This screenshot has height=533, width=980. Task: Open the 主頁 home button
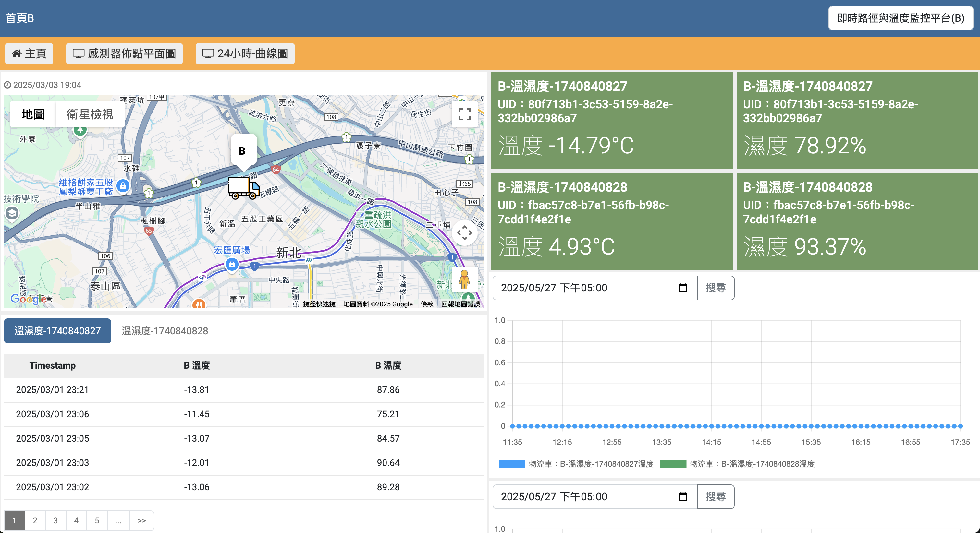tap(29, 53)
